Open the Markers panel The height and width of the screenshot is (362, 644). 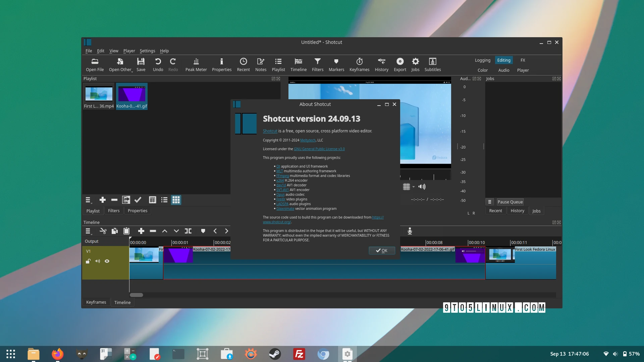336,64
